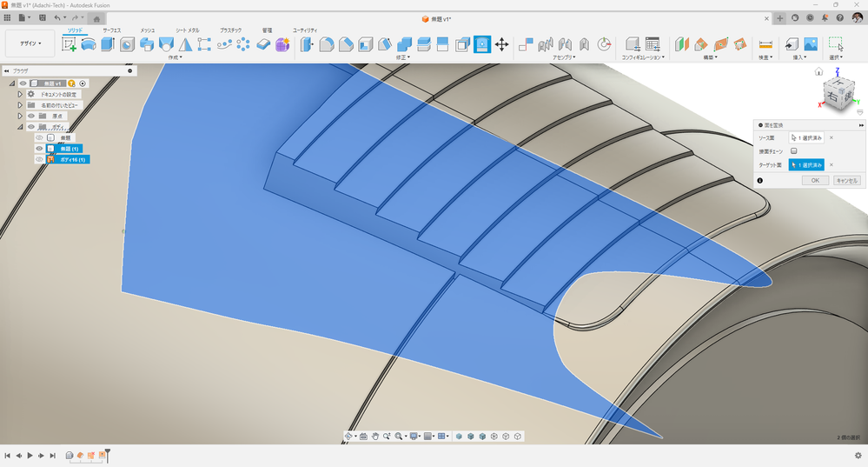Switch to the プラスチック tab
This screenshot has width=868, height=467.
coord(230,30)
